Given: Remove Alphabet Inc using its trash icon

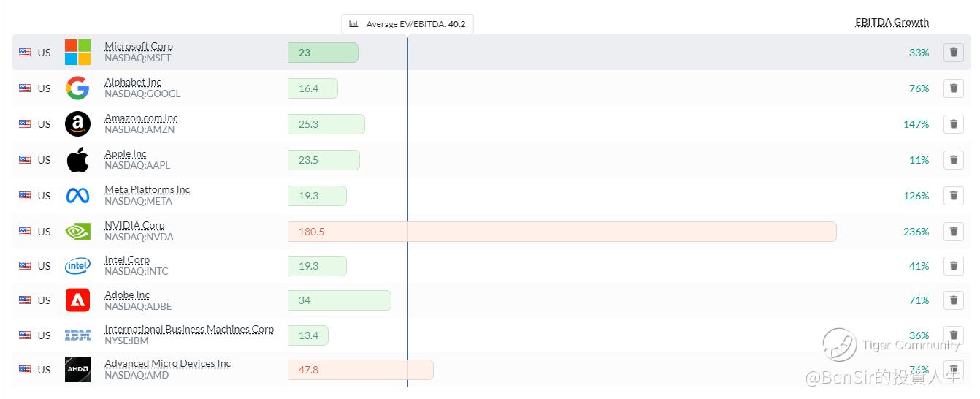Looking at the screenshot, I should [953, 88].
